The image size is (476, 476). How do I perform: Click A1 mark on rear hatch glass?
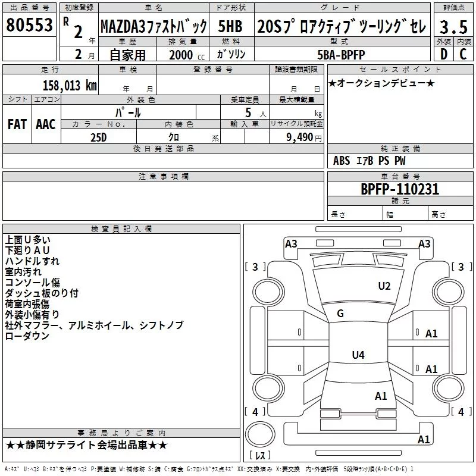pos(381,396)
